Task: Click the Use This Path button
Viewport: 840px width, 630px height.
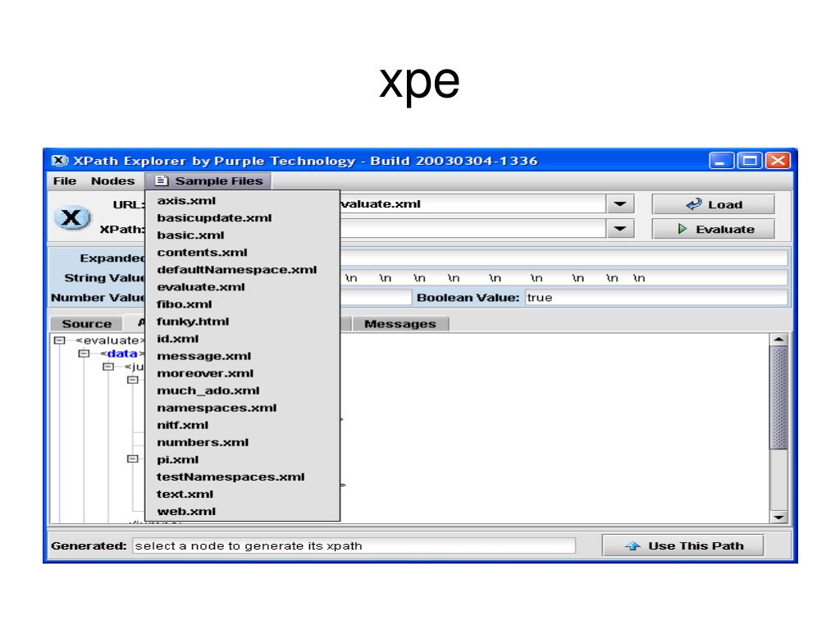Action: 683,546
